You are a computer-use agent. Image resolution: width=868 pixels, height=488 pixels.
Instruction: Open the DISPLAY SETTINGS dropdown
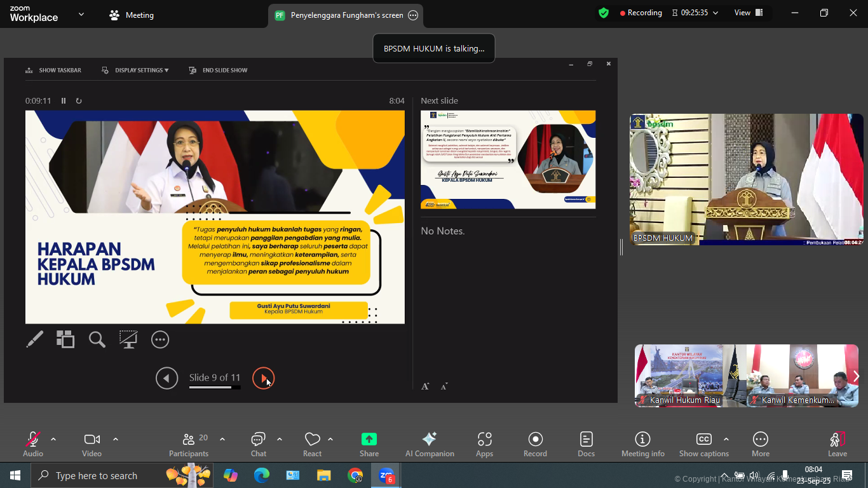tap(135, 70)
